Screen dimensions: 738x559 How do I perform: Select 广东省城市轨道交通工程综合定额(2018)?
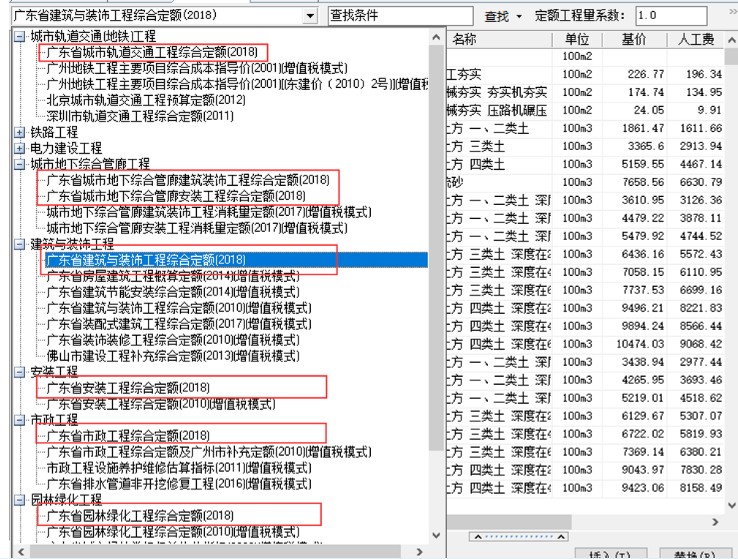tap(152, 52)
